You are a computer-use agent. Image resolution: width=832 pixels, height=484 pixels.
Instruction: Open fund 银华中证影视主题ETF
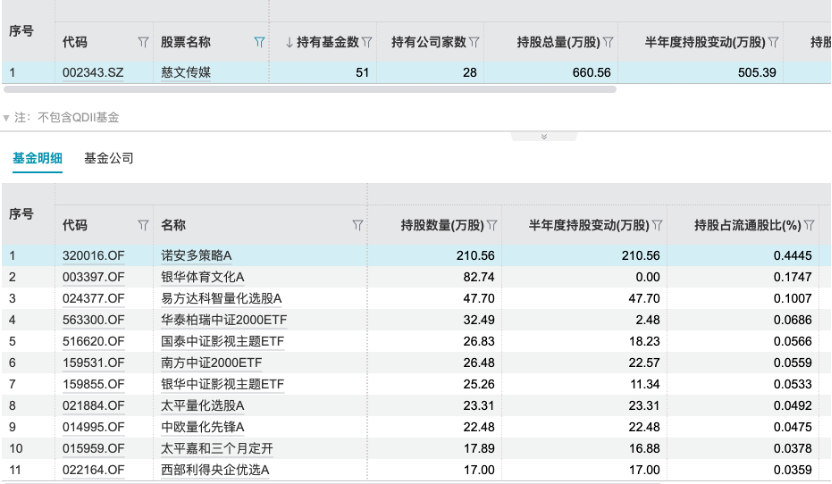tap(223, 384)
